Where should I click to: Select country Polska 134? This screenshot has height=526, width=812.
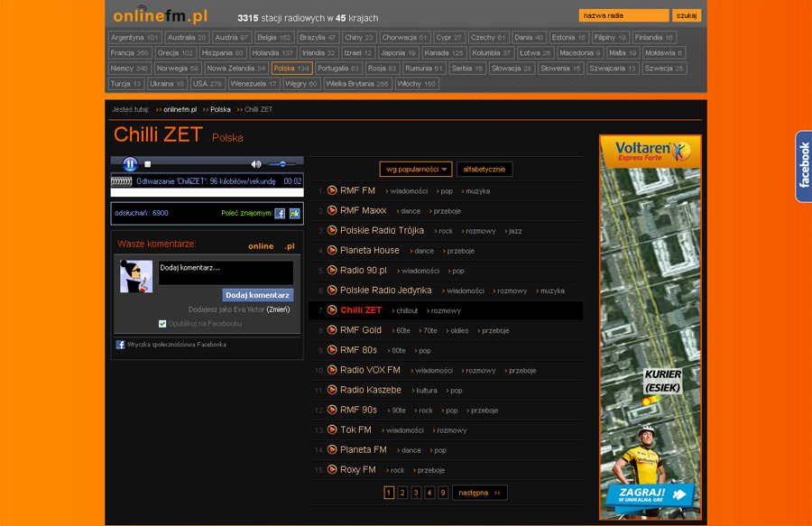[x=291, y=69]
